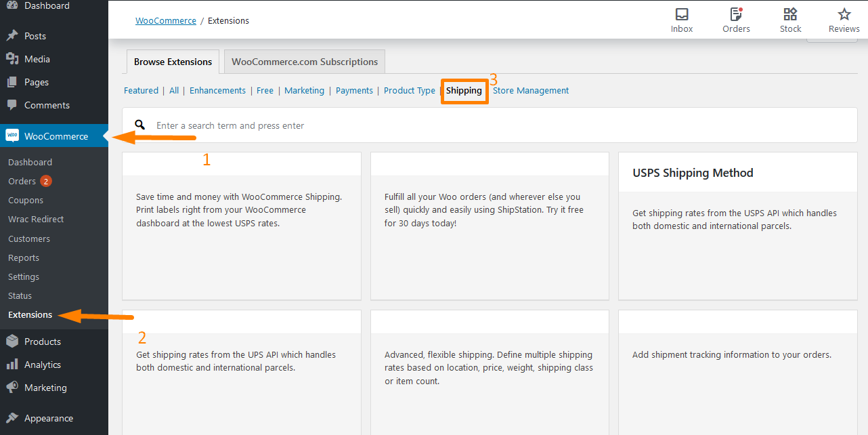
Task: Click the extension search input field
Action: coord(490,125)
